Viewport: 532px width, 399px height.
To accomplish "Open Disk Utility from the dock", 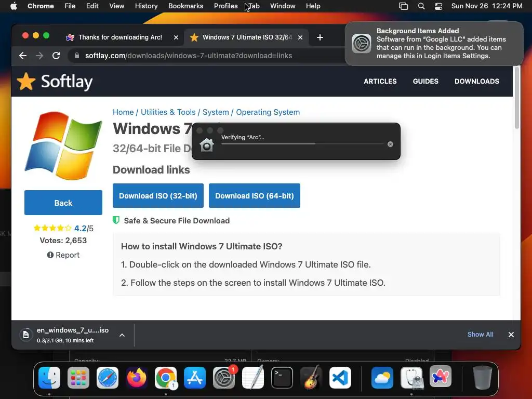I will click(x=411, y=378).
